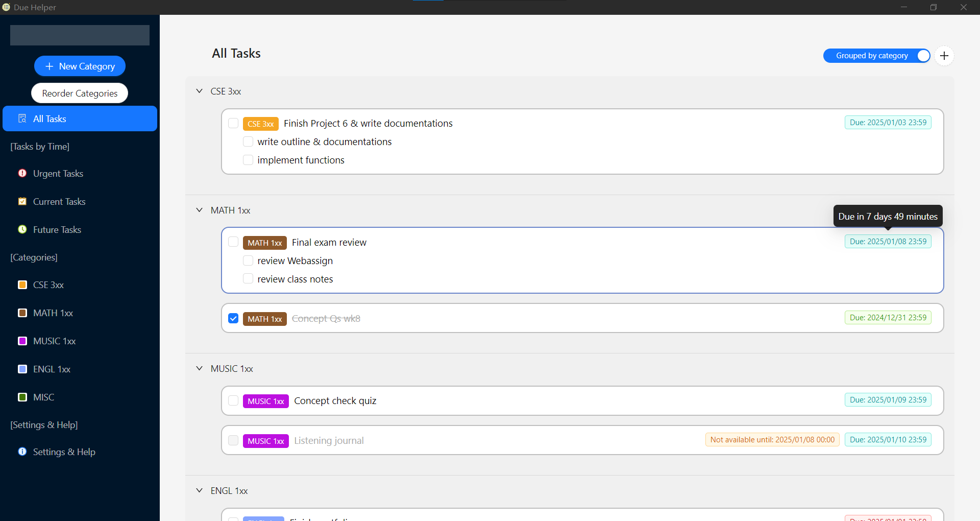Screen dimensions: 980x521
Task: Click the green Future Tasks clock icon
Action: [22, 229]
